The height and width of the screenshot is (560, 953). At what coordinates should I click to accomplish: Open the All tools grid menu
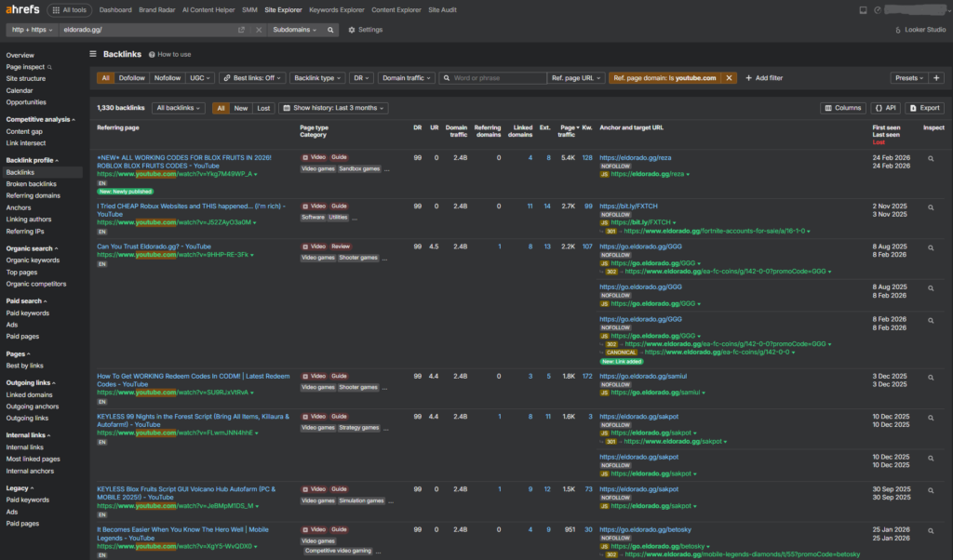click(x=68, y=10)
